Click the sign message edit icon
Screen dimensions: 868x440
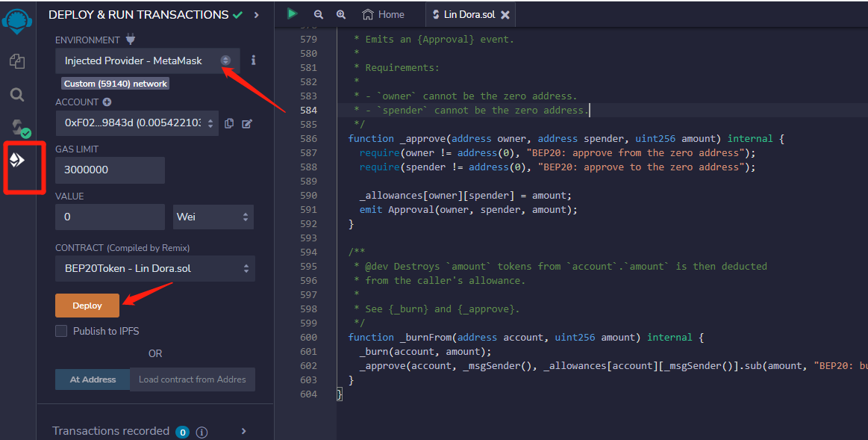point(247,123)
